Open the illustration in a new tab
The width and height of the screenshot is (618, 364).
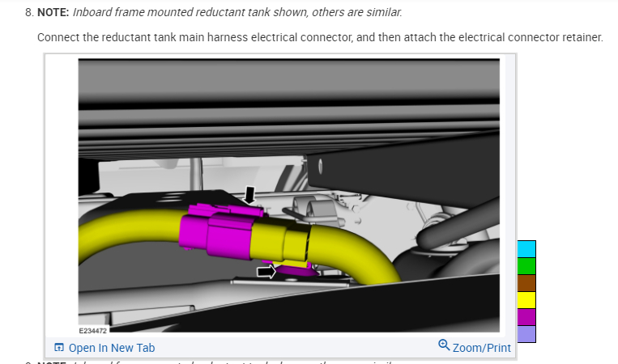click(x=104, y=348)
